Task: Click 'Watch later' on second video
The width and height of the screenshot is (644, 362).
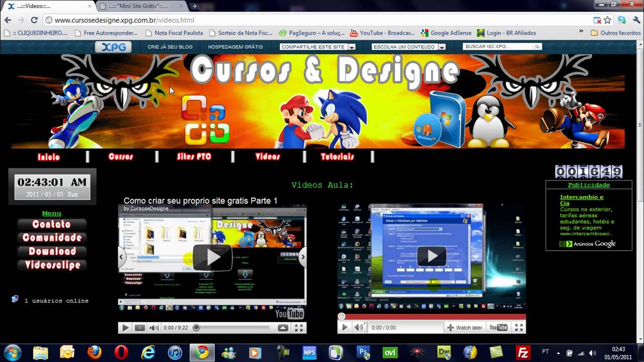Action: click(464, 327)
